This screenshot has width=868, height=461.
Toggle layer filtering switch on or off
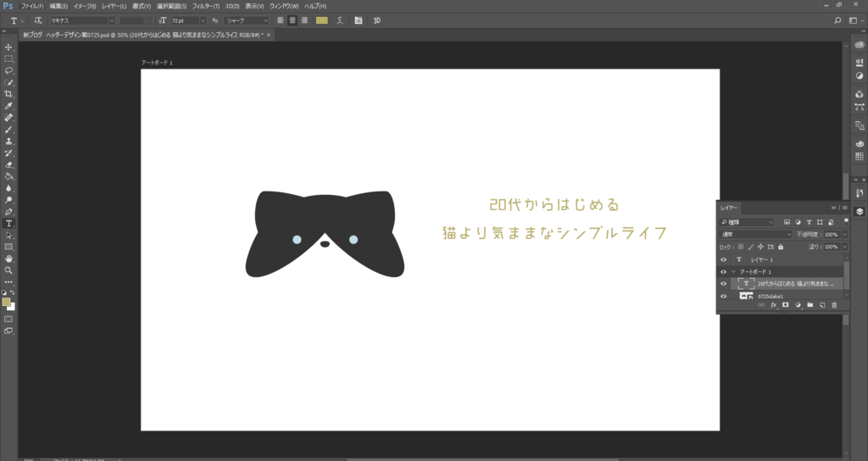pos(846,221)
